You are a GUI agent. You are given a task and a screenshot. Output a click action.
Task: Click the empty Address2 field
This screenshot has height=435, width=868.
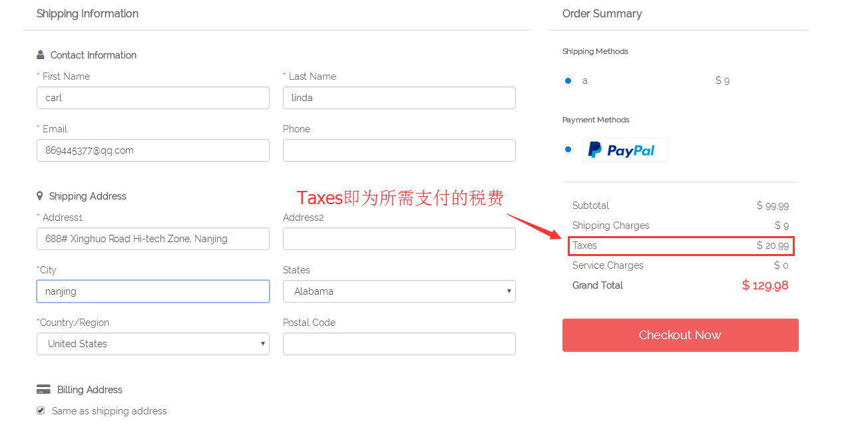(399, 239)
